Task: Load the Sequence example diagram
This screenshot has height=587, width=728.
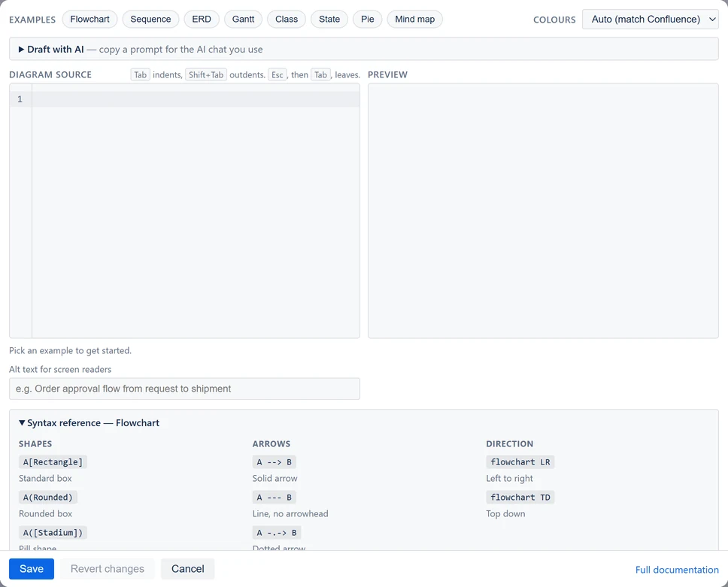Action: point(150,19)
